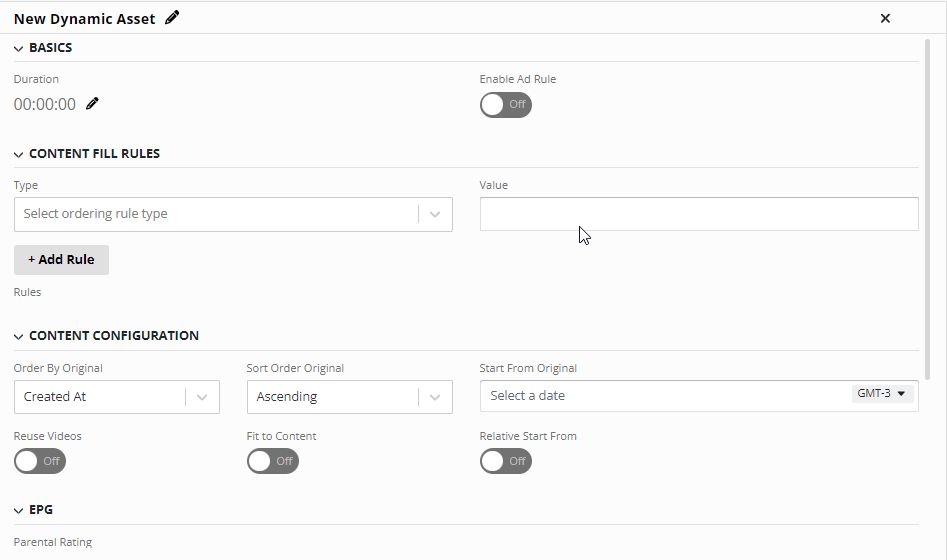Screen dimensions: 947x560
Task: Collapse the CONTENT FILL RULES section
Action: [18, 155]
